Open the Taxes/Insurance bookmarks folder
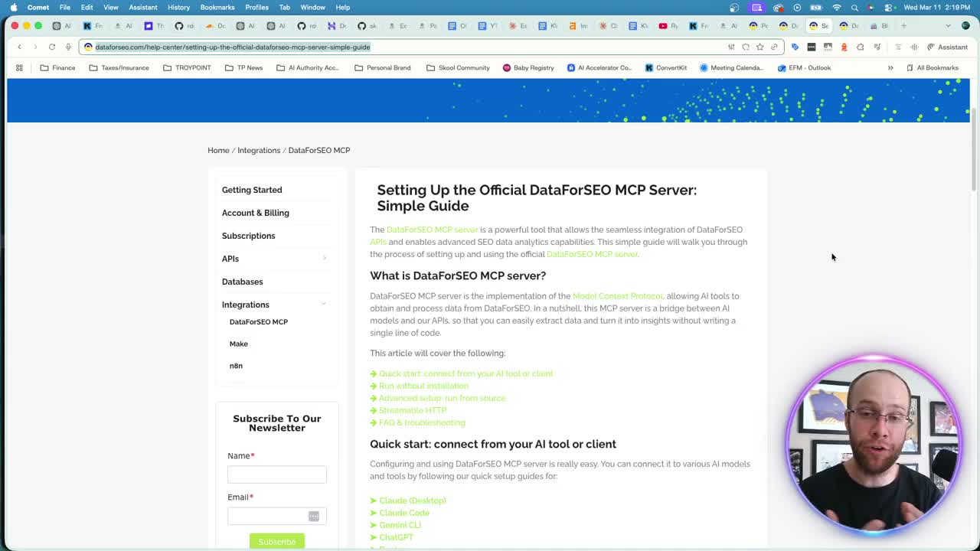The width and height of the screenshot is (980, 551). coord(119,67)
